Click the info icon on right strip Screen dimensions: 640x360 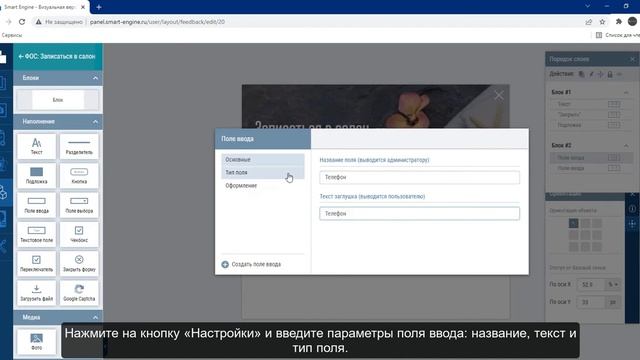(632, 209)
